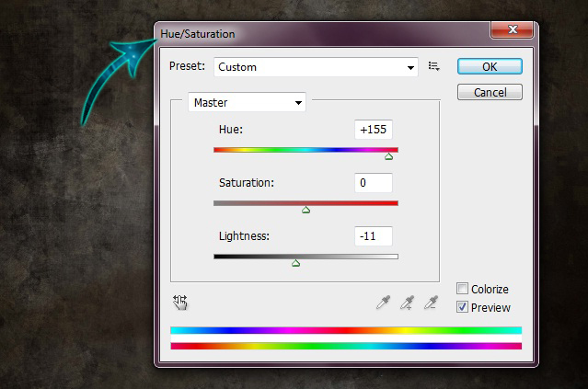The image size is (588, 389).
Task: Expand the Master channel dropdown
Action: point(247,103)
